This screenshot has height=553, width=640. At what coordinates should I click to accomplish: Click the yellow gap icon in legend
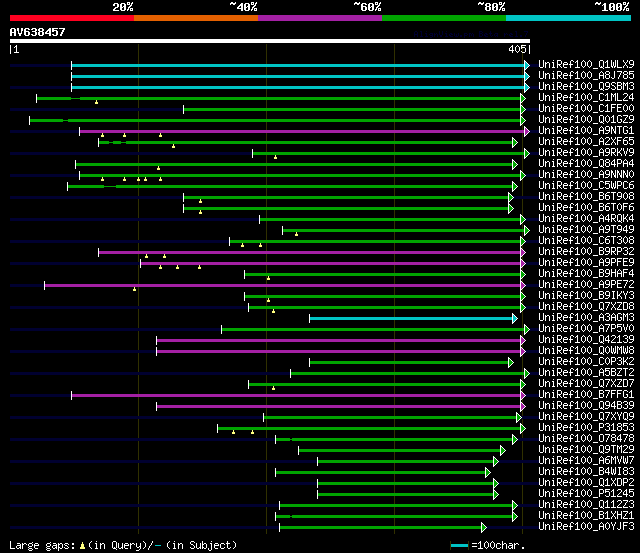82,546
